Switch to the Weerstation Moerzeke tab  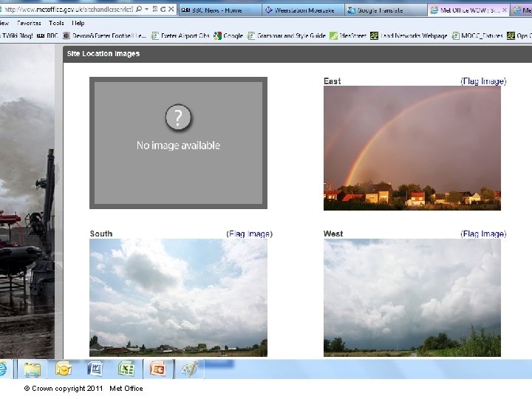coord(303,10)
